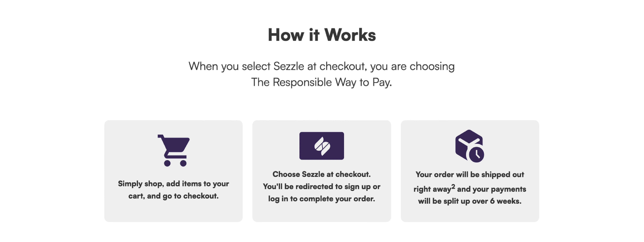644x242 pixels.
Task: Click a wheel of the shopping cart icon
Action: (167, 163)
